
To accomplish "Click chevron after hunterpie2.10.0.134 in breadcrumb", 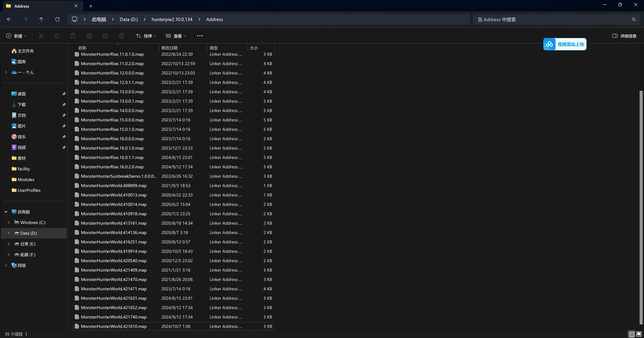I will [199, 19].
